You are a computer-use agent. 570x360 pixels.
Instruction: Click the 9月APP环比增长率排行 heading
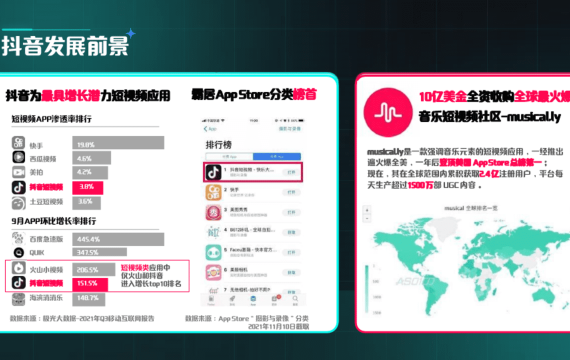54,221
